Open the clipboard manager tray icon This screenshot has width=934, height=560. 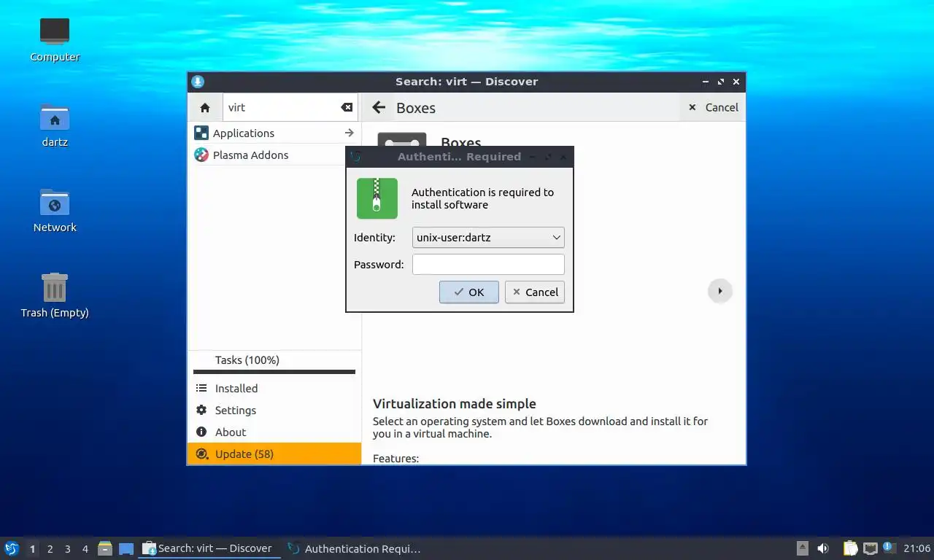tap(850, 548)
